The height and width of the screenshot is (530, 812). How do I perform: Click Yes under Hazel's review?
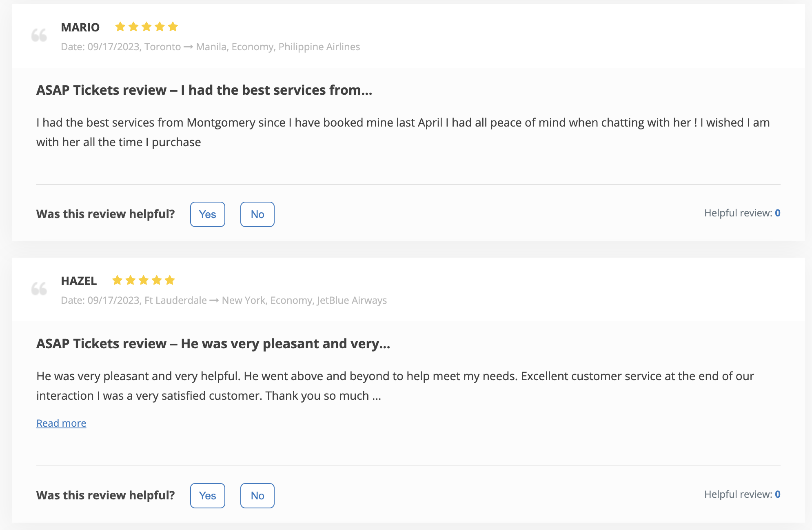[207, 495]
